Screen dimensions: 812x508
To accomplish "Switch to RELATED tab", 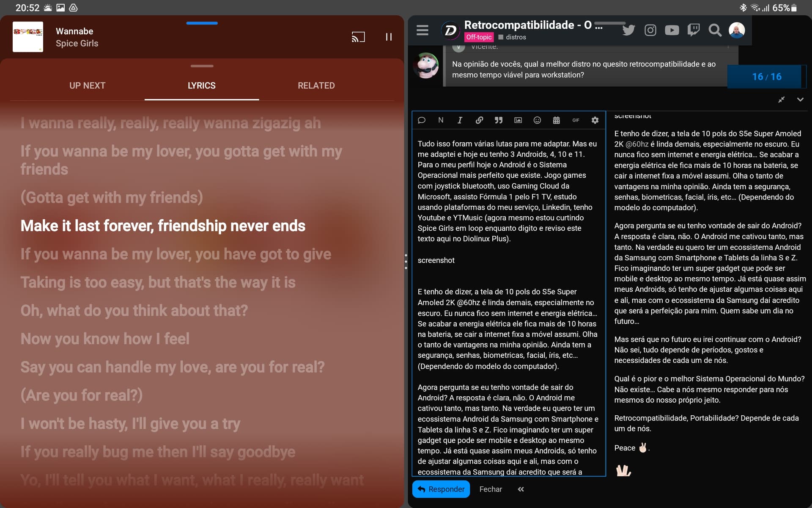I will pos(316,86).
